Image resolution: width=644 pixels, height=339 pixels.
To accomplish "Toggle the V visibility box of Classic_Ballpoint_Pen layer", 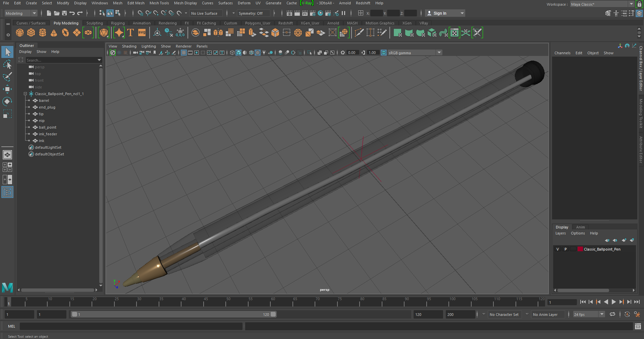I will (x=557, y=249).
